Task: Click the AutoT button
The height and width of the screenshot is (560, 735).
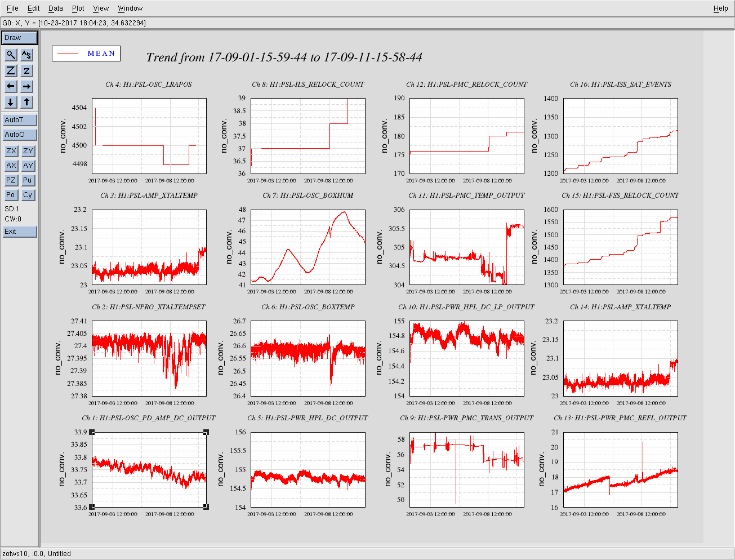Action: pyautogui.click(x=20, y=120)
